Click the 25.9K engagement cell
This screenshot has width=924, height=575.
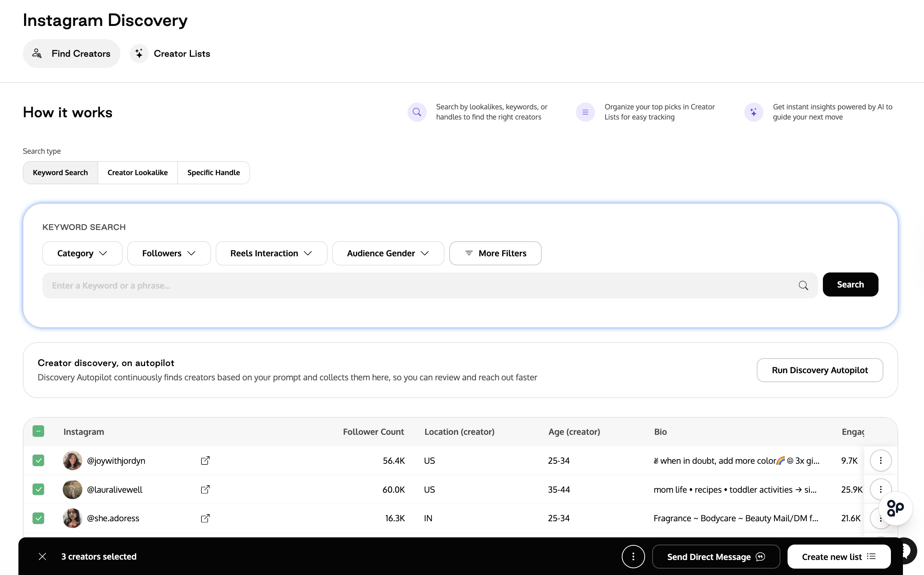coord(852,489)
